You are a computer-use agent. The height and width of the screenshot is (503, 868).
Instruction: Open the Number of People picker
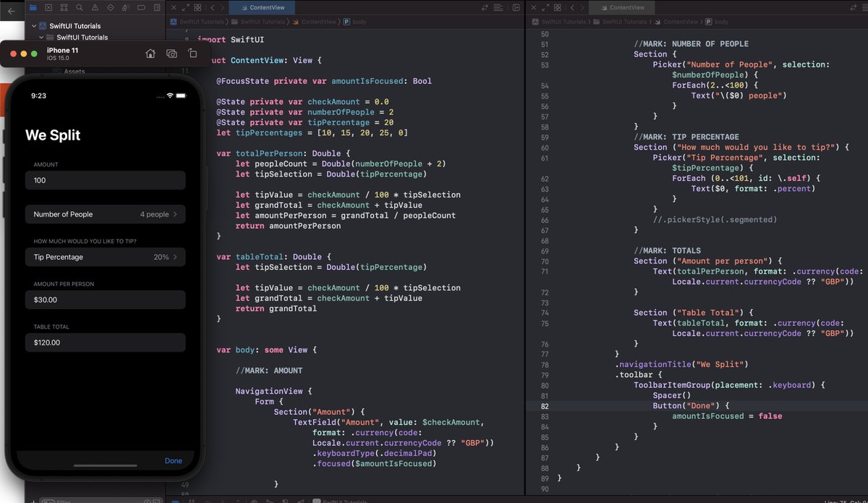click(105, 214)
